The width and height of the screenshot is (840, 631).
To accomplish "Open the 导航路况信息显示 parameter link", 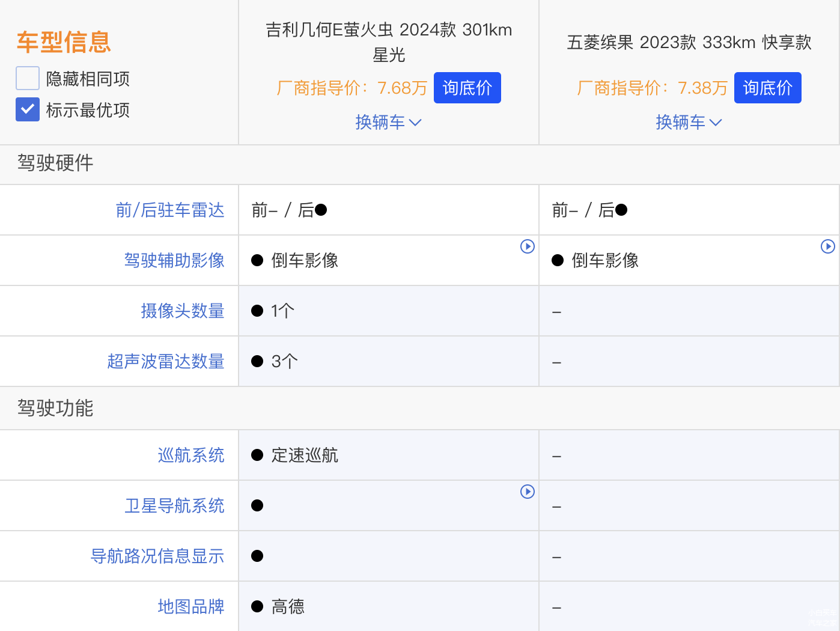I will tap(157, 556).
